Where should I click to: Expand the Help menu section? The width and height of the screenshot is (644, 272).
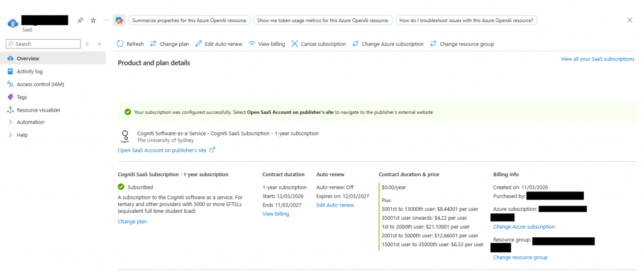[22, 135]
